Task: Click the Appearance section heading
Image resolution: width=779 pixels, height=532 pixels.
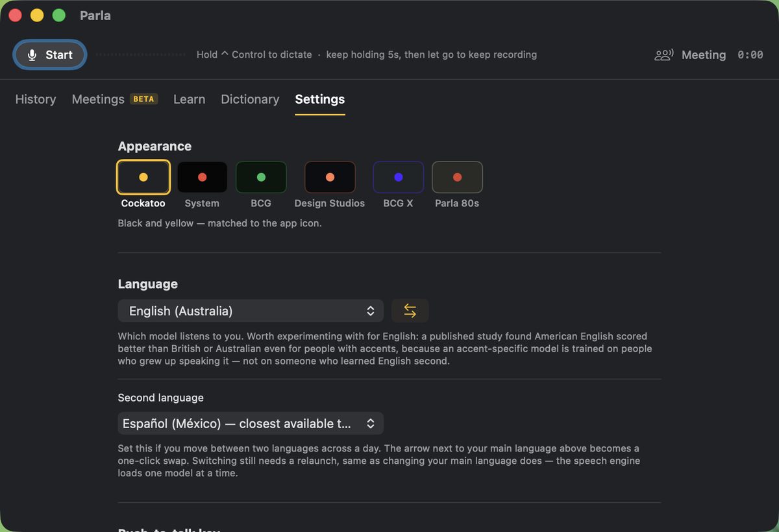Action: 155,147
